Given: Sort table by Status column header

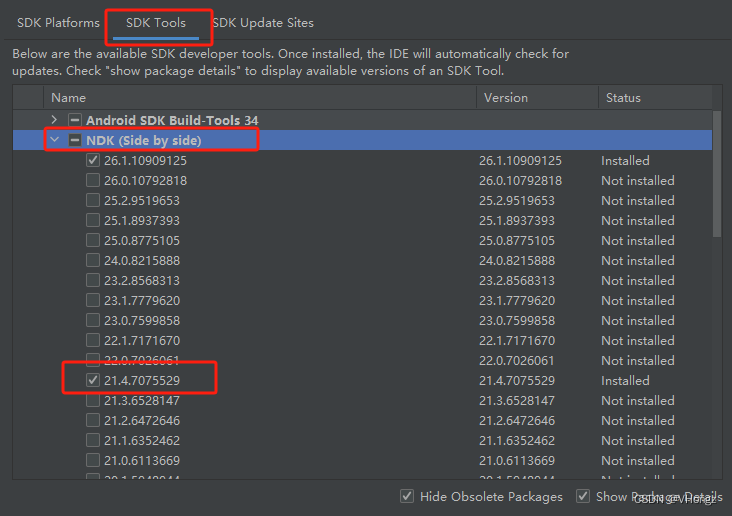Looking at the screenshot, I should (655, 98).
